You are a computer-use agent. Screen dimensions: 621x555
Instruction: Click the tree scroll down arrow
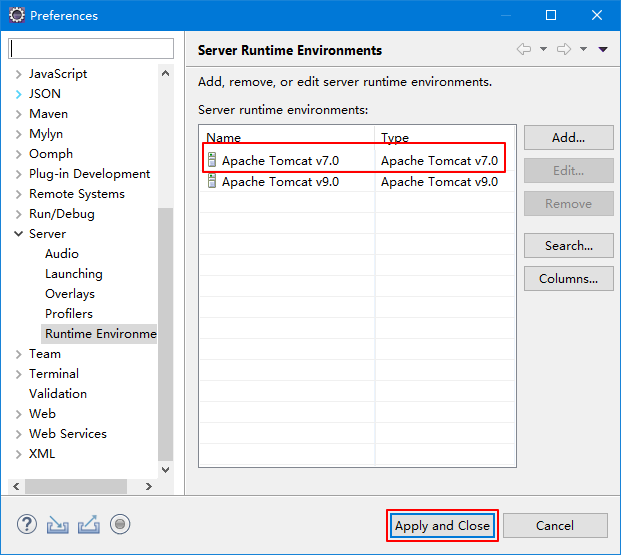tap(166, 470)
